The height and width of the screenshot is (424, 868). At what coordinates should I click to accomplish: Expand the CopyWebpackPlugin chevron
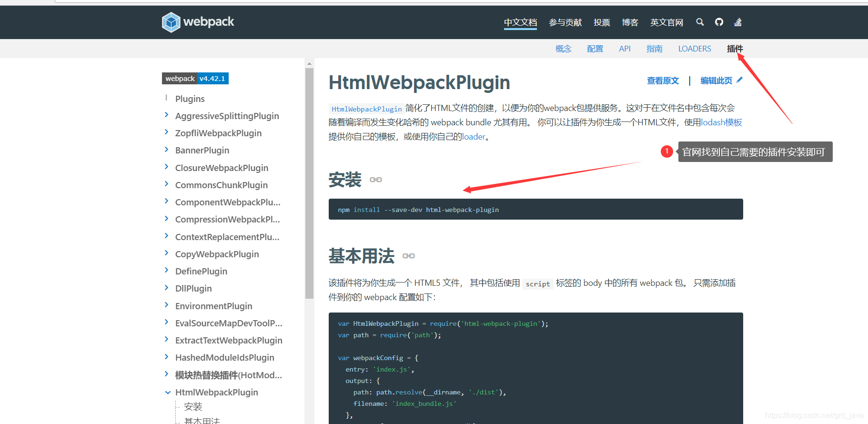pyautogui.click(x=166, y=253)
